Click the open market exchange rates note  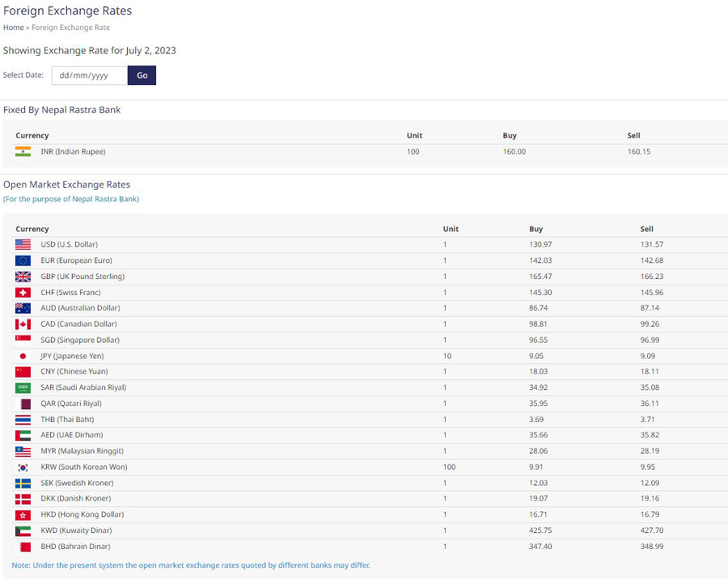click(x=191, y=565)
